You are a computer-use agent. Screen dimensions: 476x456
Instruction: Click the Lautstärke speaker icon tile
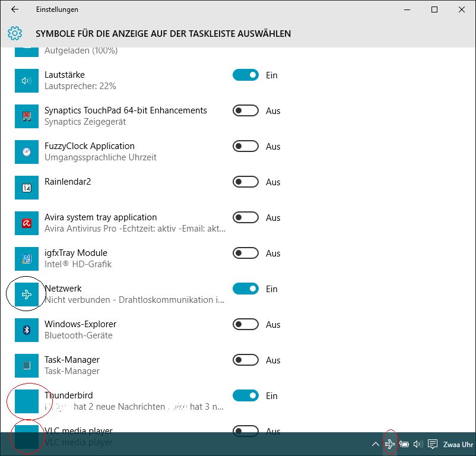pyautogui.click(x=27, y=81)
